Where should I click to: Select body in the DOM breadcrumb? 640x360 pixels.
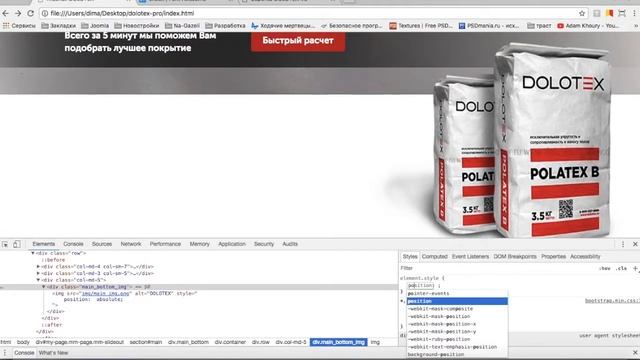pyautogui.click(x=23, y=342)
